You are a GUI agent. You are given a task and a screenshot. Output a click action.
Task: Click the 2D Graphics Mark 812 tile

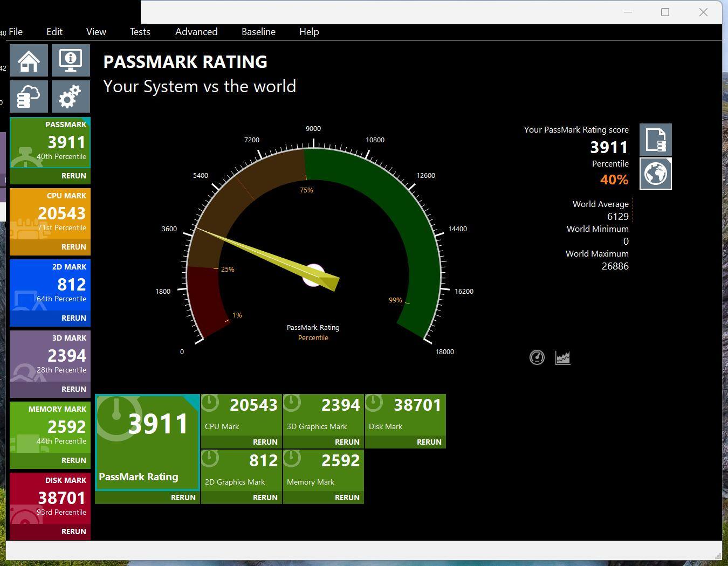[242, 470]
